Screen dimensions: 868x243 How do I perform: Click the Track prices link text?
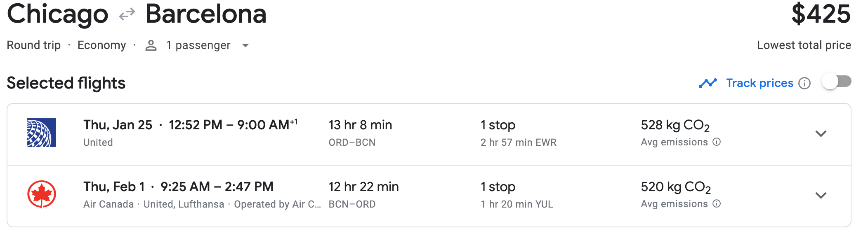pyautogui.click(x=759, y=83)
